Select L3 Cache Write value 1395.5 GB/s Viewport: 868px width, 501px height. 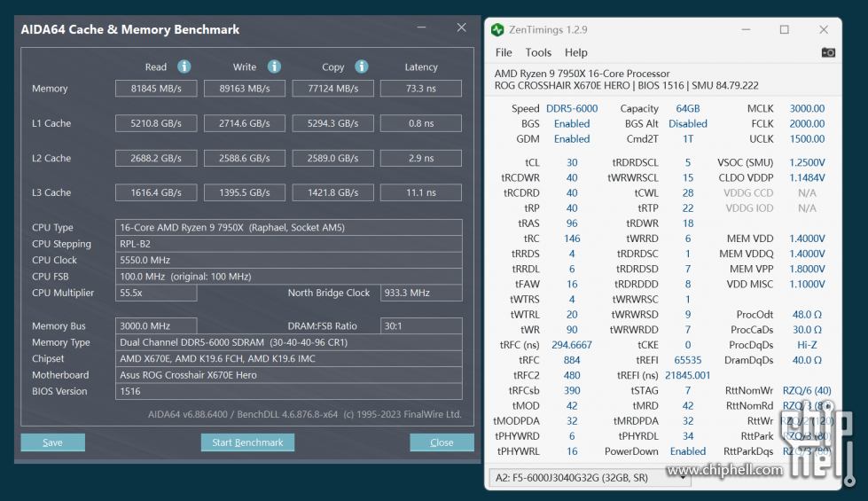pos(245,192)
